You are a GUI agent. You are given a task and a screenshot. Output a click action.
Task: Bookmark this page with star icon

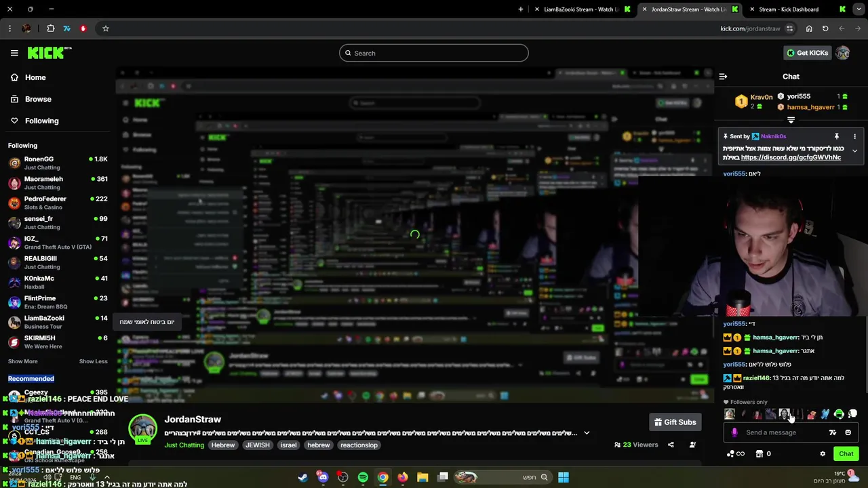tap(106, 28)
